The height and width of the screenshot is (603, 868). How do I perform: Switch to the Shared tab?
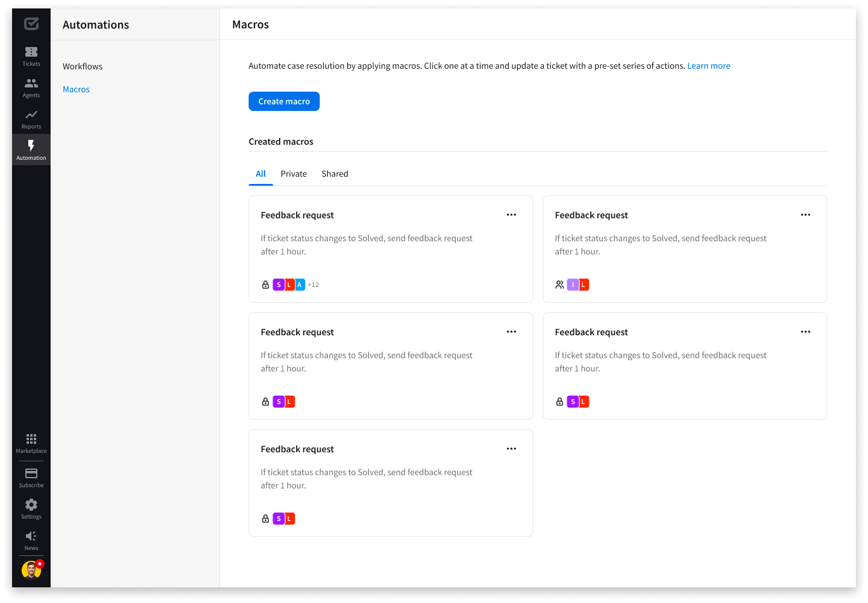pos(335,174)
